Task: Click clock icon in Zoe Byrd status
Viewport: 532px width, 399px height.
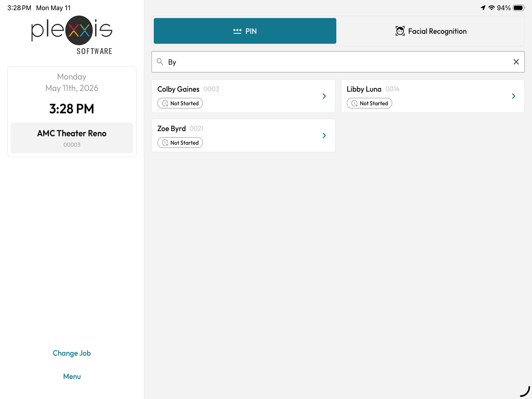Action: click(x=165, y=143)
